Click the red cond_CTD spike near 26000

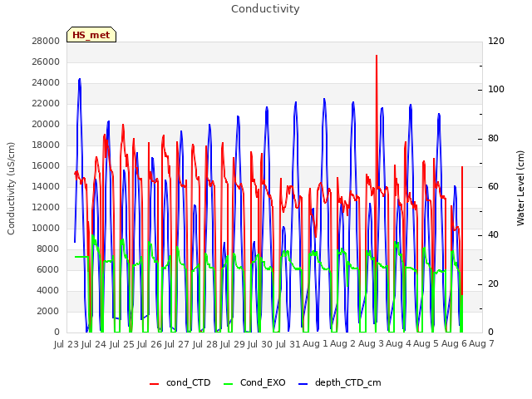tap(377, 57)
